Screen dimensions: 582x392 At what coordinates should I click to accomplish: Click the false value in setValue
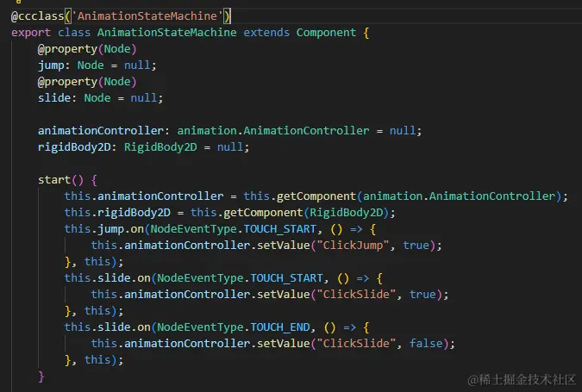pyautogui.click(x=426, y=344)
